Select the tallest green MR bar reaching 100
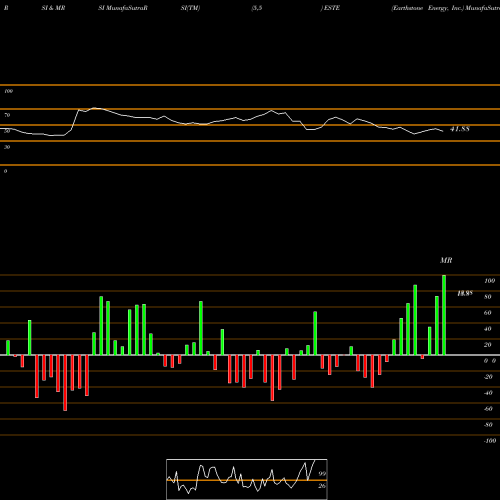 [444, 315]
